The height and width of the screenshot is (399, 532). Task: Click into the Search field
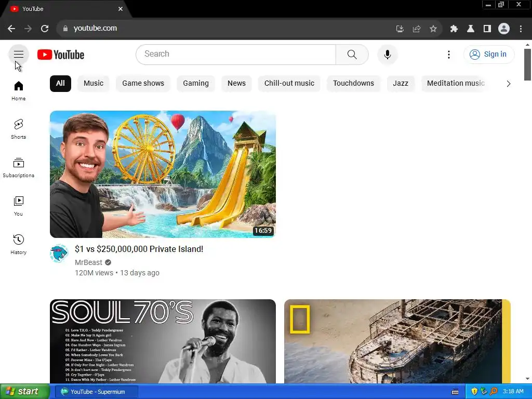[236, 54]
